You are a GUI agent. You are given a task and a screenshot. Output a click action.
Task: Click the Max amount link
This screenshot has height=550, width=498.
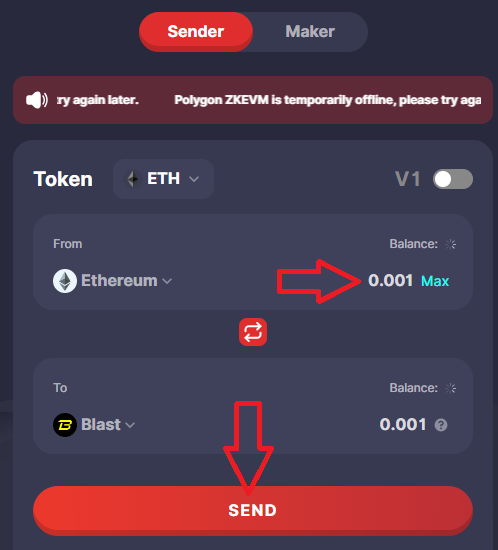coord(435,281)
